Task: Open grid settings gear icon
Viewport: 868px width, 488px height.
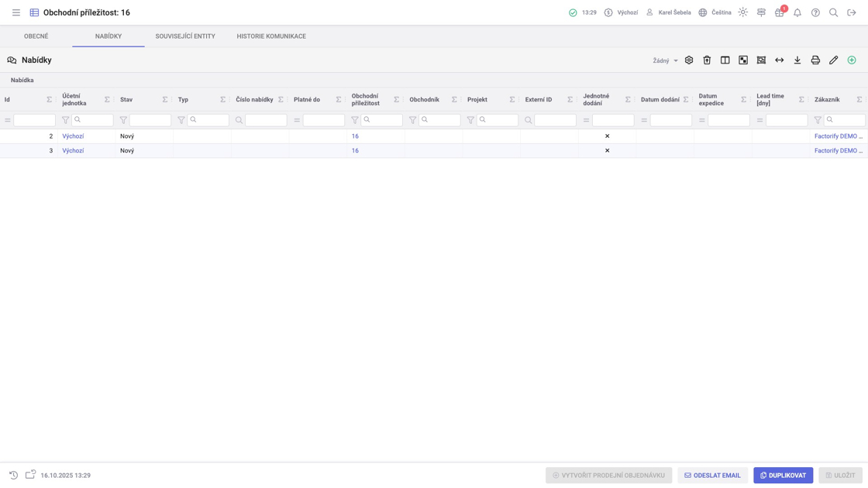Action: (x=689, y=60)
